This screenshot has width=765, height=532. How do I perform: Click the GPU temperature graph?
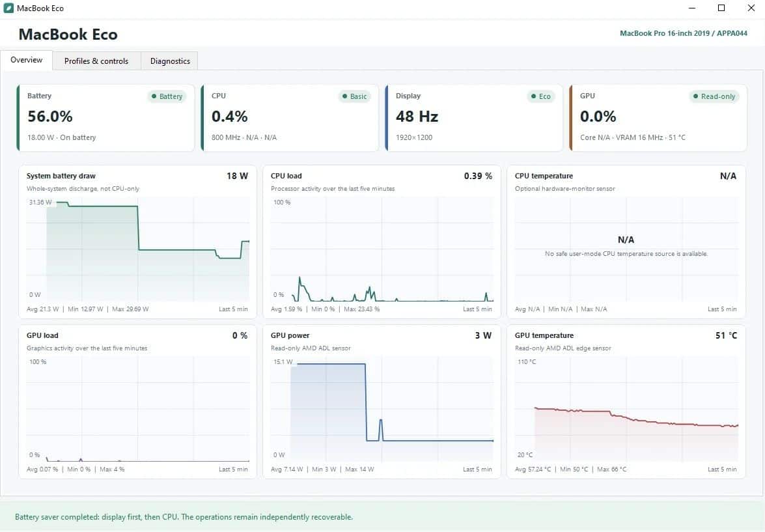tap(626, 402)
